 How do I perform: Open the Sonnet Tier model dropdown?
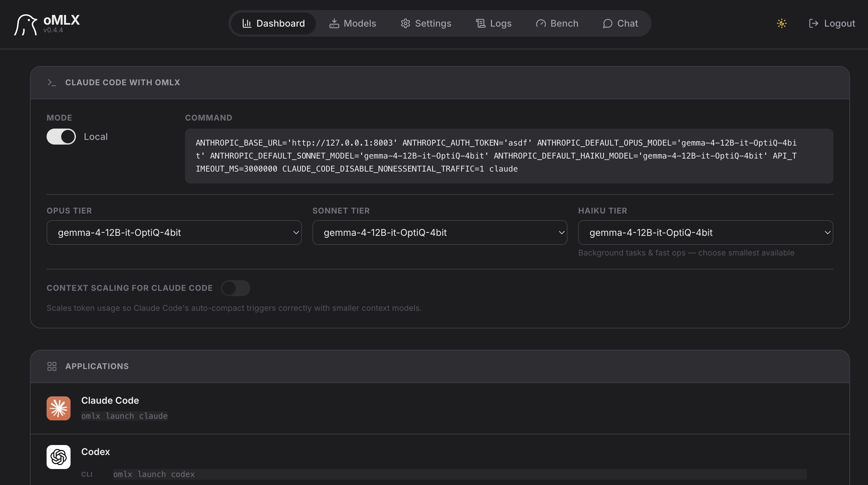pyautogui.click(x=440, y=233)
